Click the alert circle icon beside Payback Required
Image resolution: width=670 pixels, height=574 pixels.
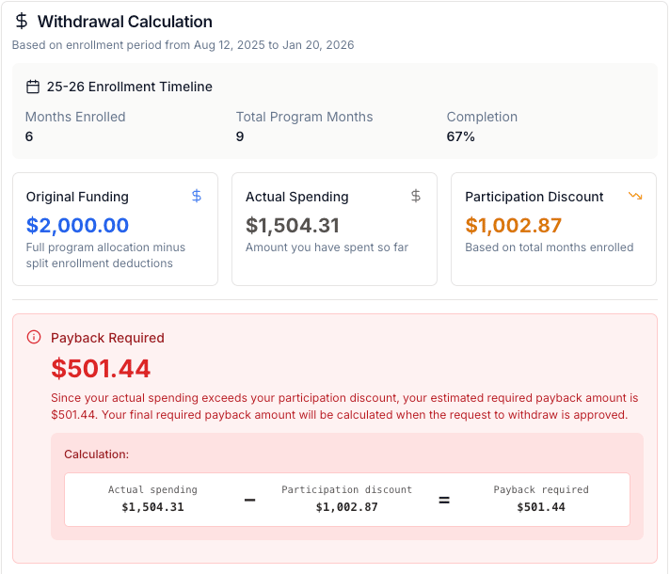(34, 338)
